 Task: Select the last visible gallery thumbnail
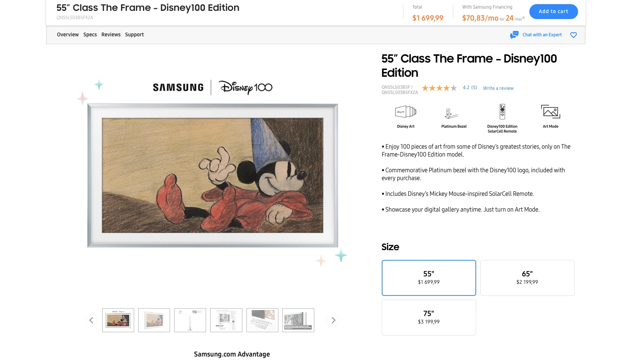(x=298, y=320)
